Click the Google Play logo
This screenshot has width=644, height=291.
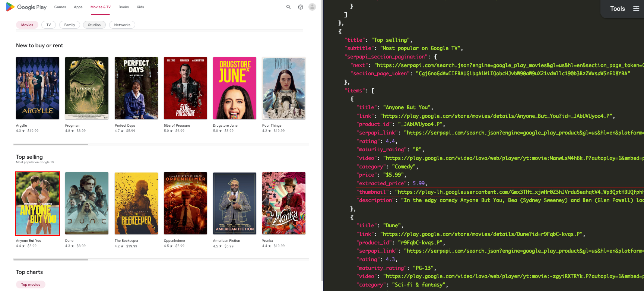coord(26,7)
